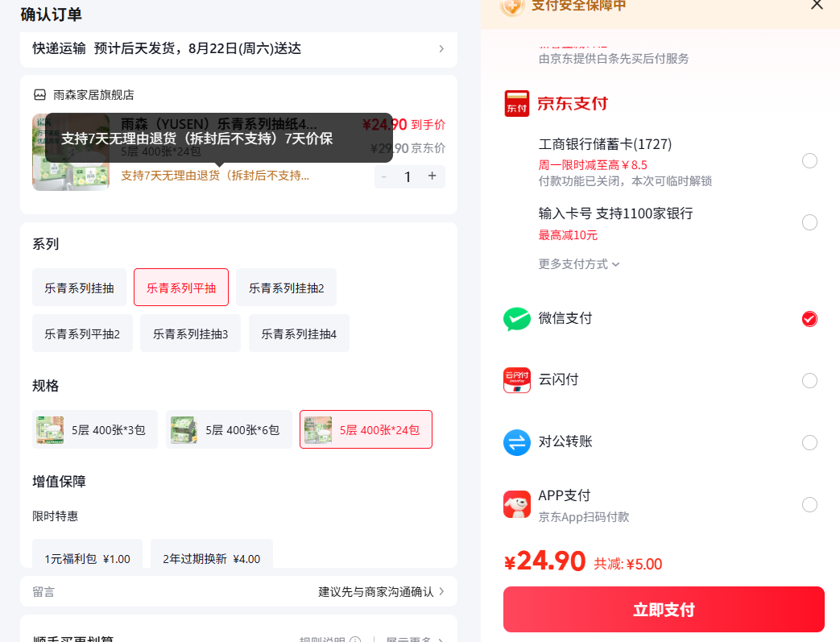Choose series 乐青系列平抽

pyautogui.click(x=181, y=288)
